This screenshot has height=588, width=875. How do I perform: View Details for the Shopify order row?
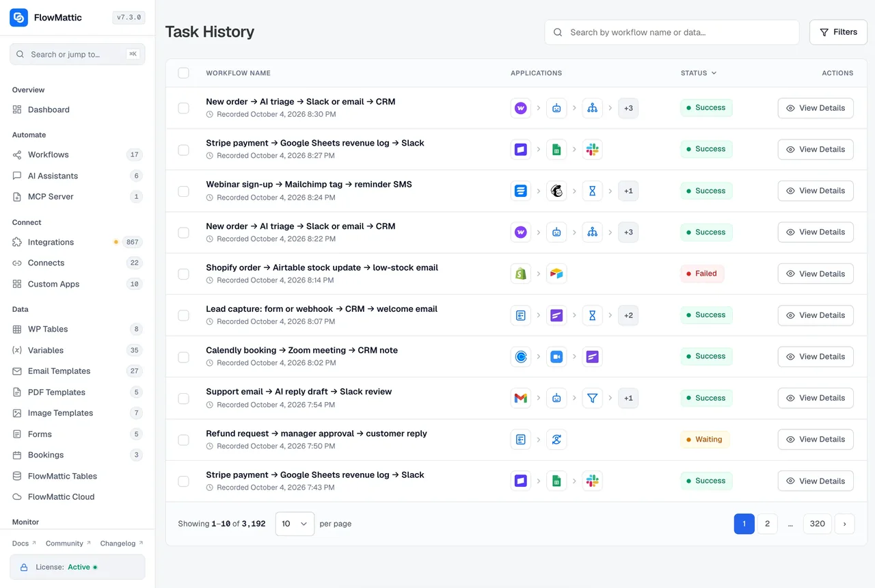point(816,273)
